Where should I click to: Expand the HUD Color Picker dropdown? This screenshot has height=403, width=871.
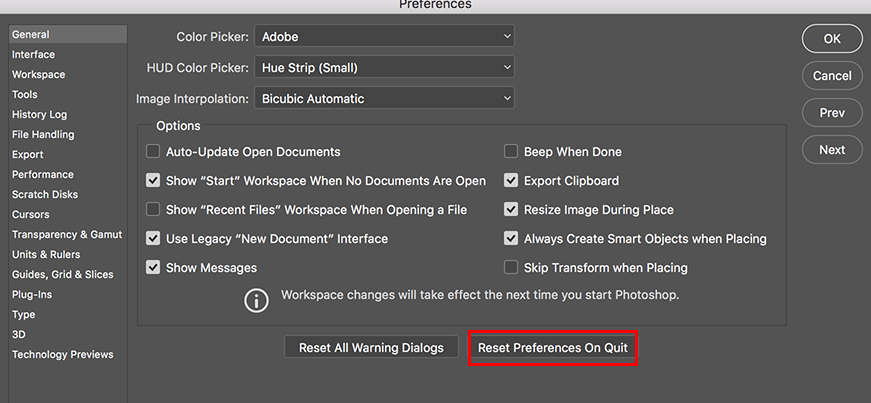coord(384,68)
